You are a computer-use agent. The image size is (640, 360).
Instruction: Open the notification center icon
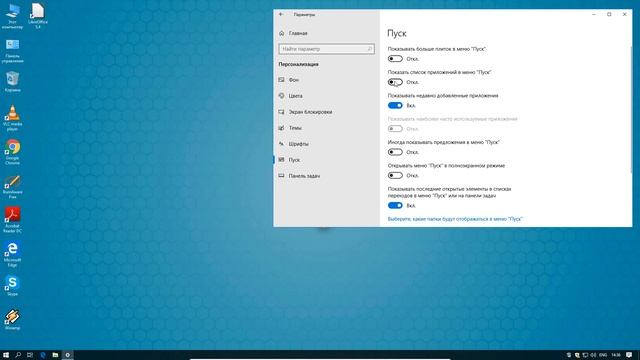(629, 355)
